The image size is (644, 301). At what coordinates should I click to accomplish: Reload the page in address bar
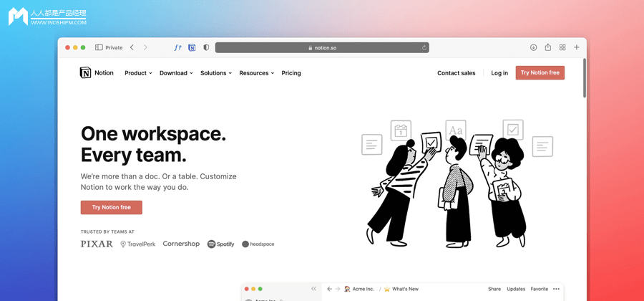[424, 48]
